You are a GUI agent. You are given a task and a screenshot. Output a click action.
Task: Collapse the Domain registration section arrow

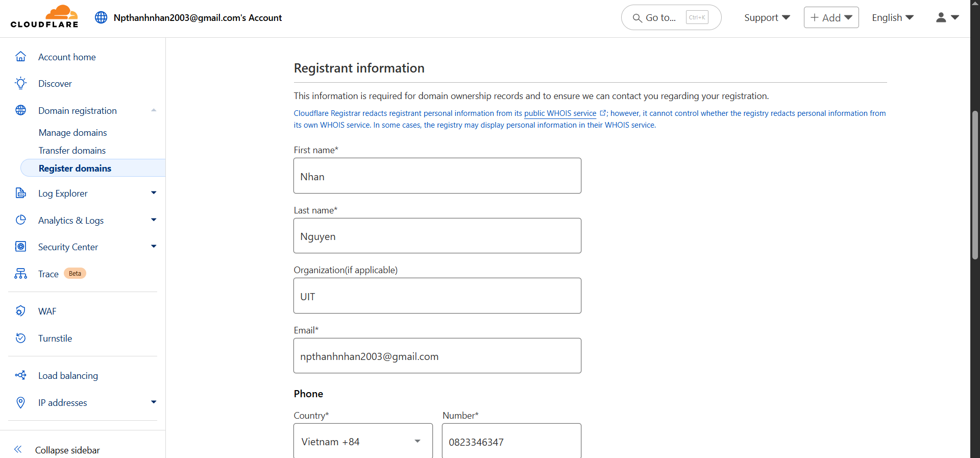coord(154,110)
